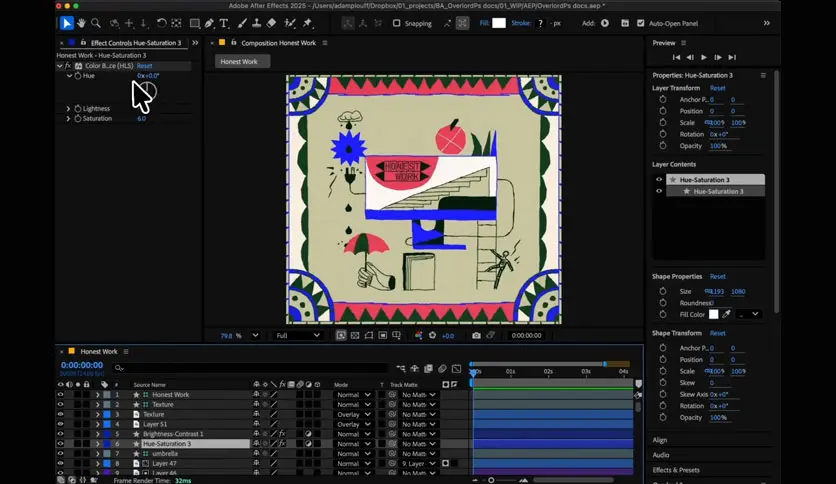Expand the Lightness property
The image size is (836, 484).
click(68, 109)
